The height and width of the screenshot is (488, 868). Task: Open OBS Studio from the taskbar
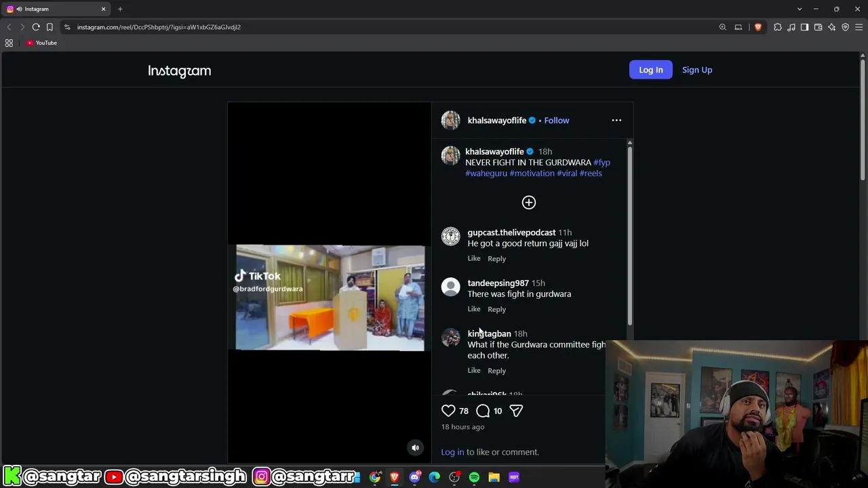coord(454,477)
